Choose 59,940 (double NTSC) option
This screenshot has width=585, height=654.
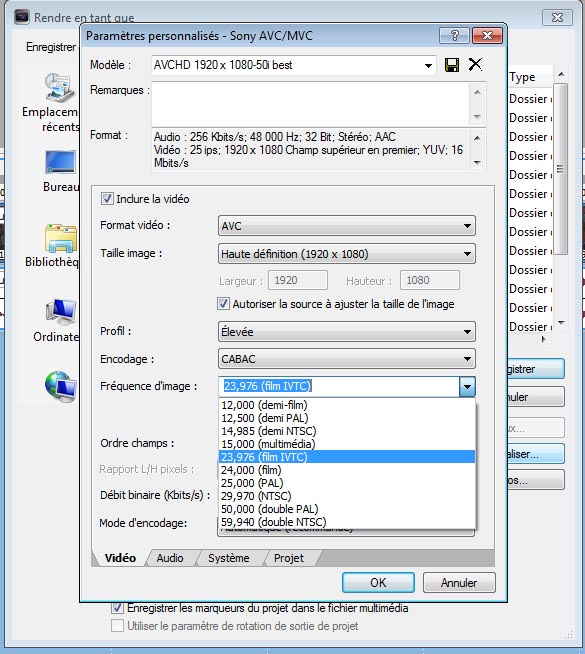pos(346,522)
